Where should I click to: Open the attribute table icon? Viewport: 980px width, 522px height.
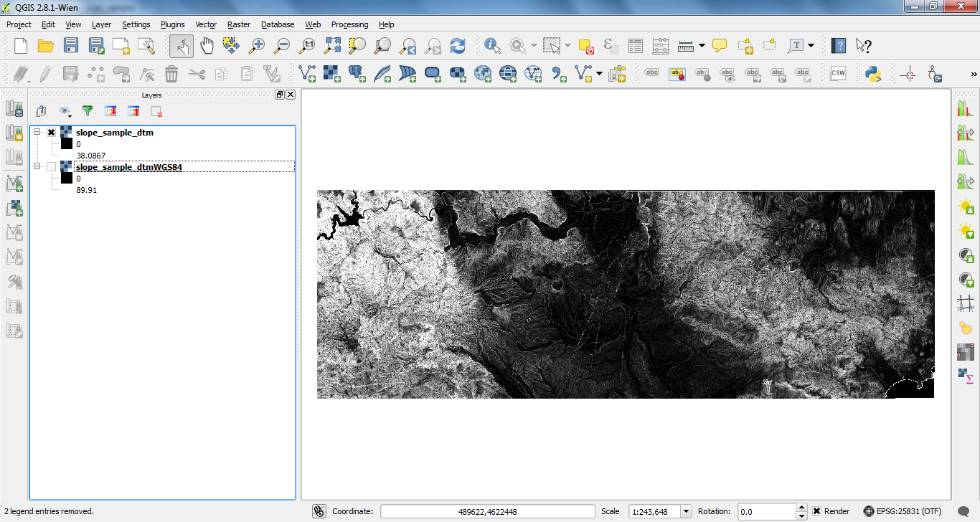tap(636, 46)
